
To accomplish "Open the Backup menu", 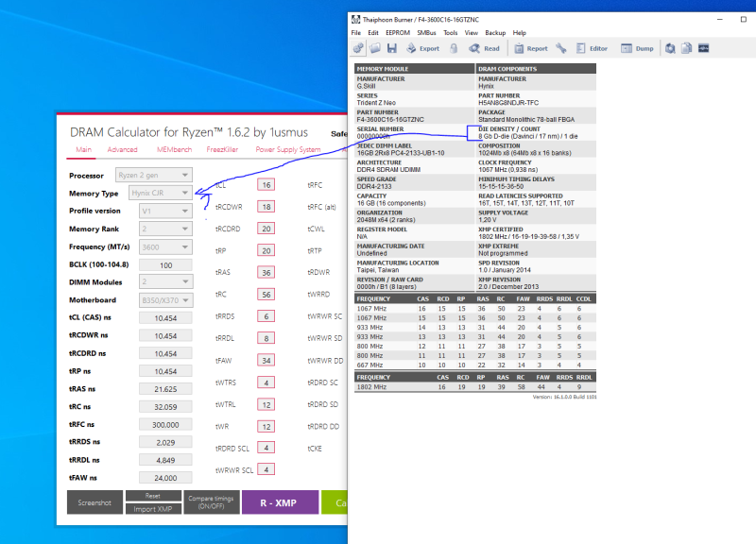I will [x=495, y=33].
